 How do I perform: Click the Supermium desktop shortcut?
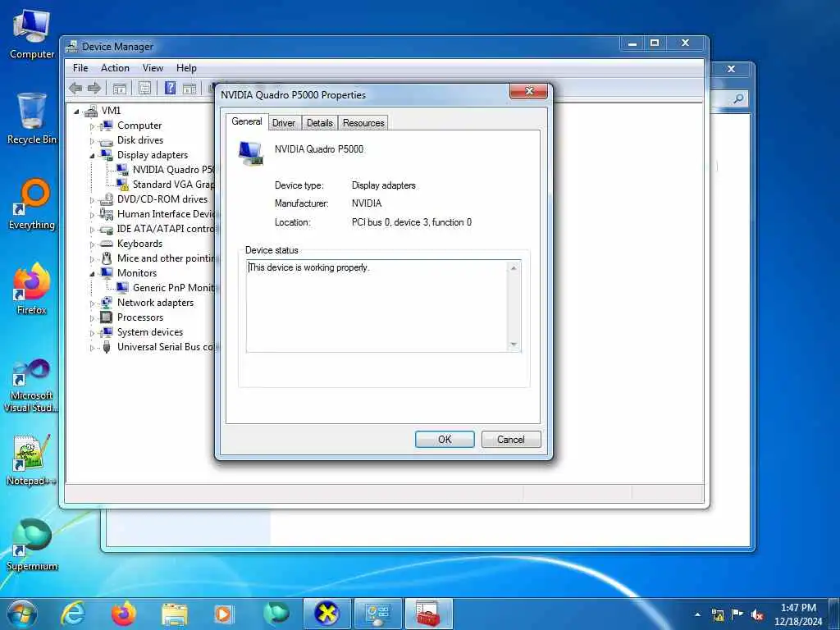tap(32, 545)
